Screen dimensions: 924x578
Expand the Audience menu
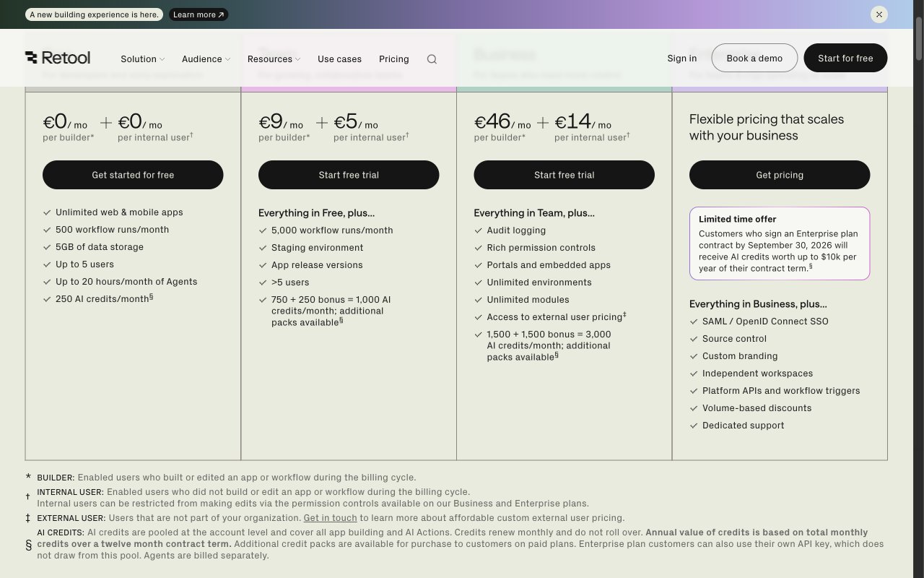click(206, 59)
